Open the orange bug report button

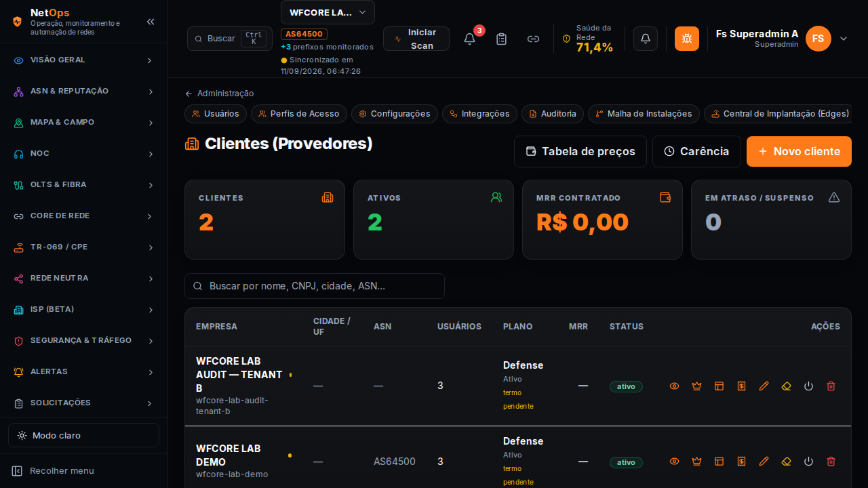coord(687,39)
